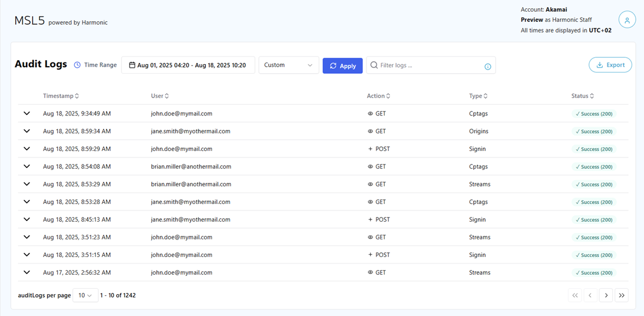Sort the table by User column
This screenshot has height=316, width=644.
click(160, 96)
